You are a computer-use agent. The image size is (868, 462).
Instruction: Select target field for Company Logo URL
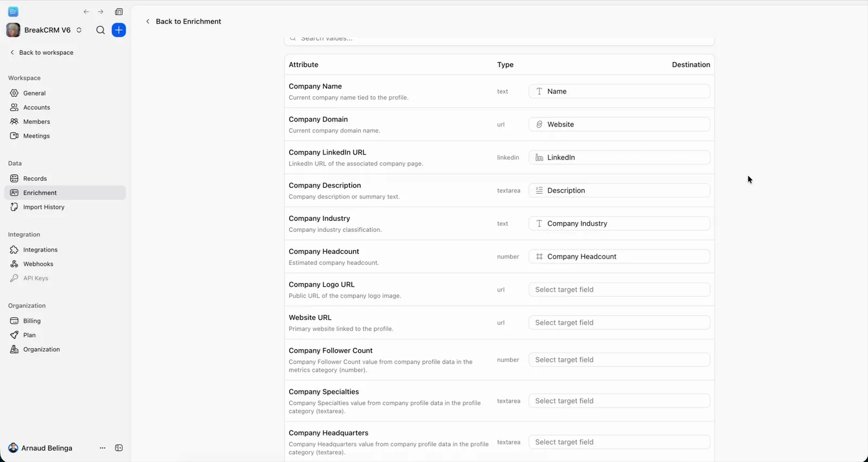click(619, 289)
